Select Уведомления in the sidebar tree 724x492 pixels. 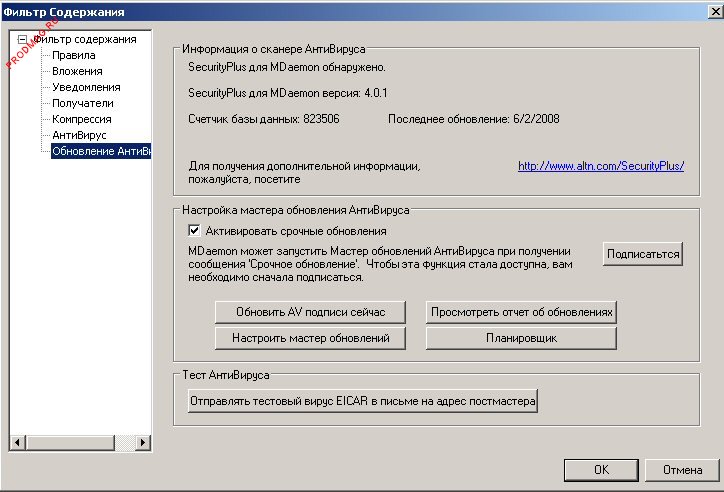coord(86,87)
